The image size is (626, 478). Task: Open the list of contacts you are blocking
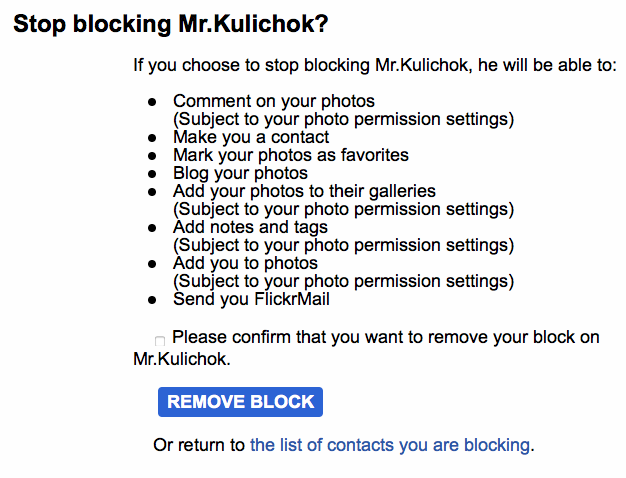390,445
